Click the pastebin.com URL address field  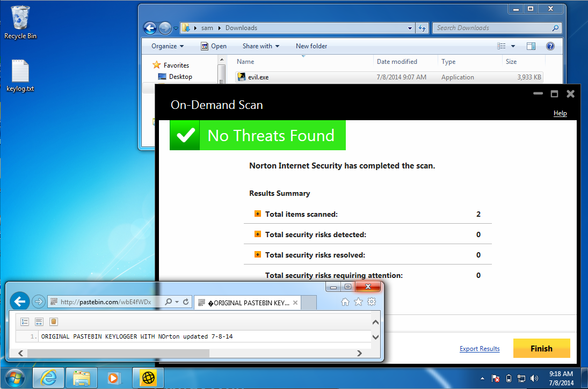(x=106, y=302)
